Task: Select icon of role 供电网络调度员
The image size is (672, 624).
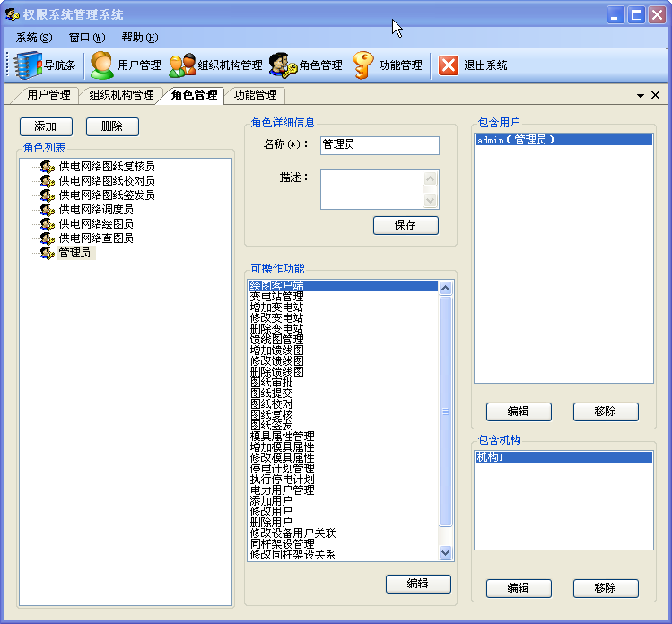Action: pos(48,210)
